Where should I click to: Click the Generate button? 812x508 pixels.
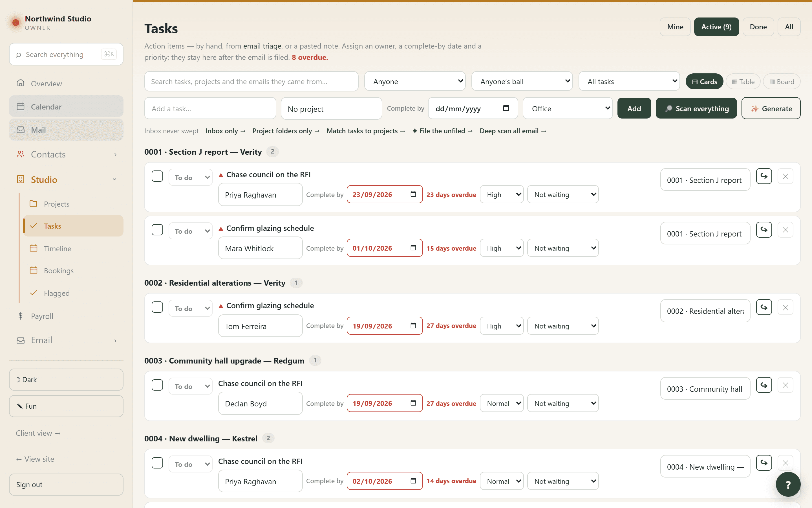coord(771,108)
